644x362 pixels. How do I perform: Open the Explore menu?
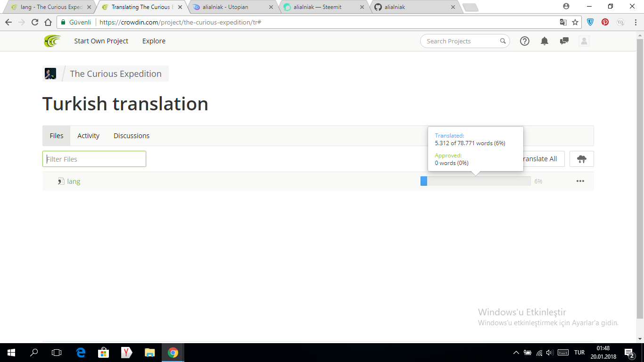(154, 41)
